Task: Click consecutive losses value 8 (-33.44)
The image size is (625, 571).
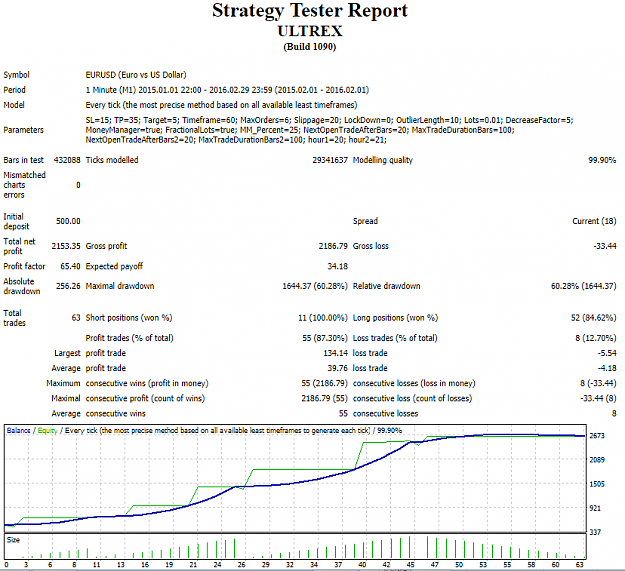Action: click(x=598, y=383)
